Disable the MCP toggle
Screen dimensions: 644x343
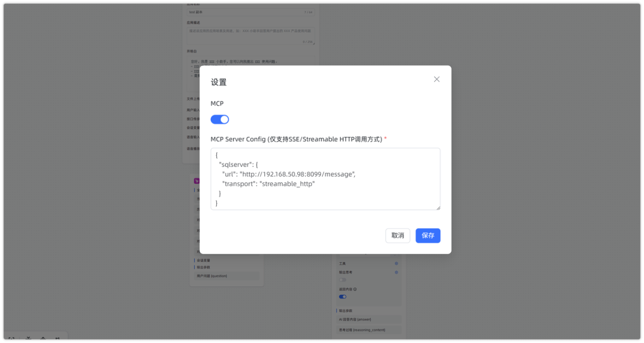(219, 119)
